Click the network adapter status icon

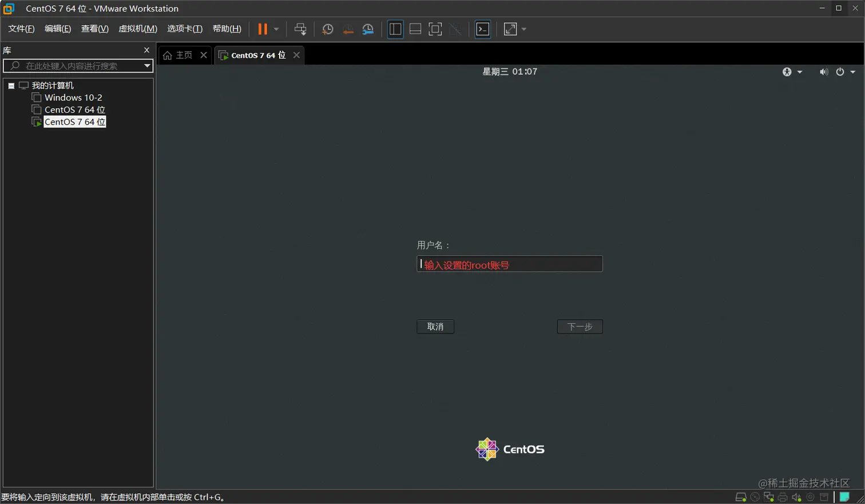pos(769,497)
